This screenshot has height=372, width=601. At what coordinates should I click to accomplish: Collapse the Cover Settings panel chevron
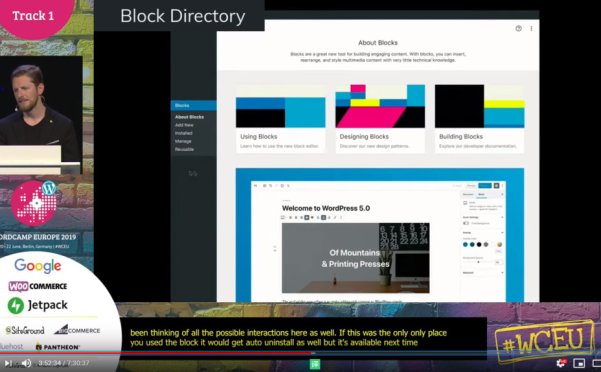(x=502, y=217)
